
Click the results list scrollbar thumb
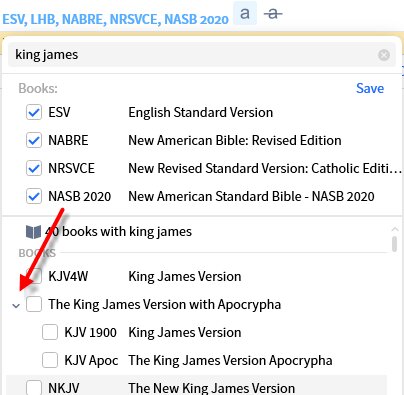coord(394,244)
